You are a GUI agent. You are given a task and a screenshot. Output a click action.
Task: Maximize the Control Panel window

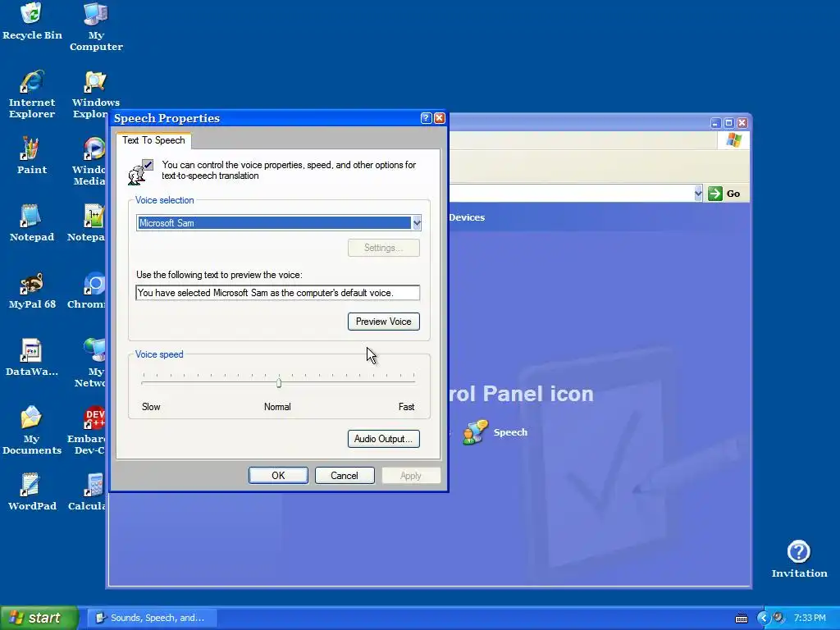coord(728,123)
